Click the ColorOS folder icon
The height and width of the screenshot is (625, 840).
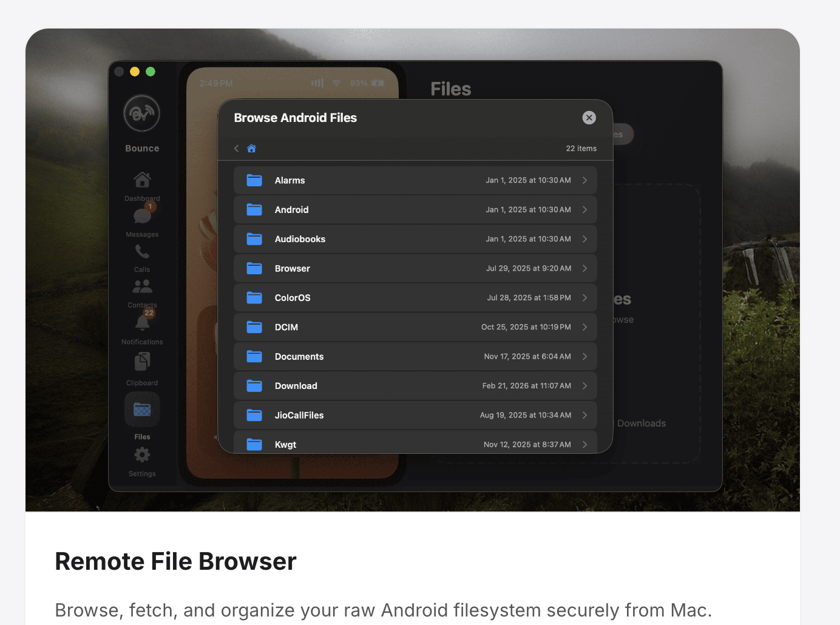pyautogui.click(x=254, y=297)
